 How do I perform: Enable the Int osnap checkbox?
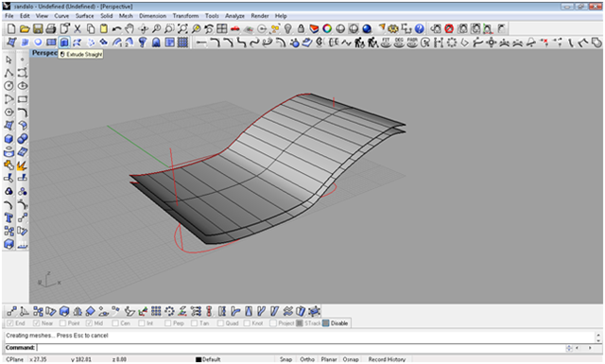point(142,323)
